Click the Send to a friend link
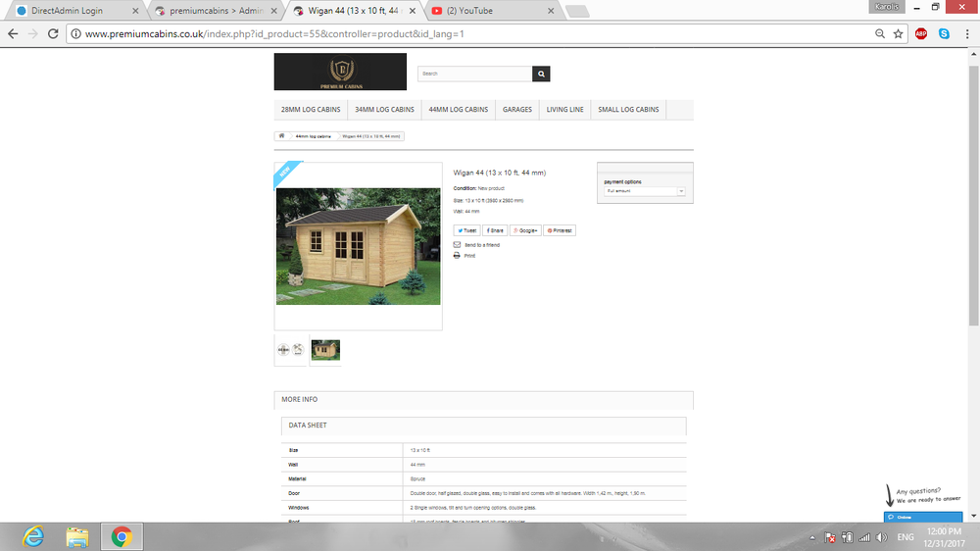980x551 pixels. [x=482, y=245]
